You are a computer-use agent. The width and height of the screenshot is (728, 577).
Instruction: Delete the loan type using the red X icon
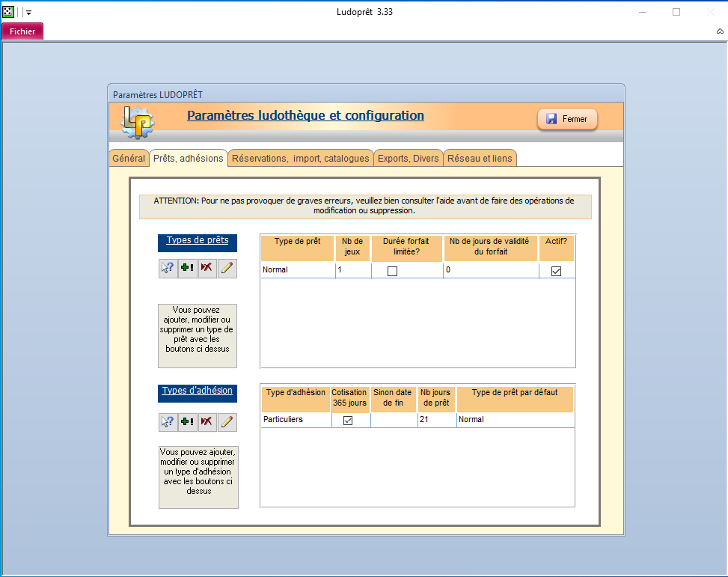207,269
